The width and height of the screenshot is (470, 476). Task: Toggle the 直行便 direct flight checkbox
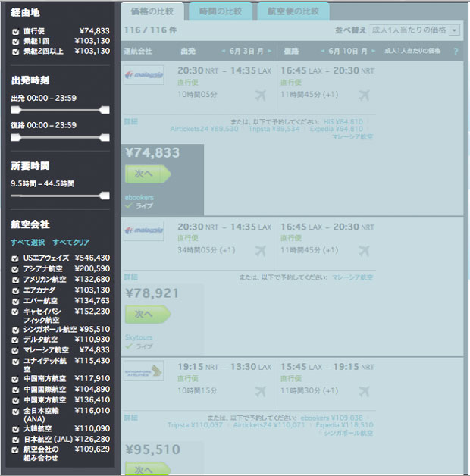[x=15, y=32]
